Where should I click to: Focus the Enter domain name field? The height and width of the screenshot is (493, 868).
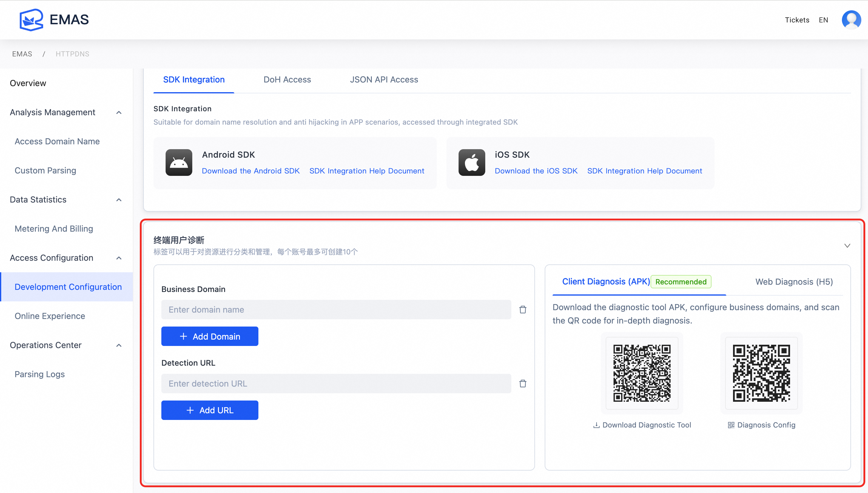(336, 310)
